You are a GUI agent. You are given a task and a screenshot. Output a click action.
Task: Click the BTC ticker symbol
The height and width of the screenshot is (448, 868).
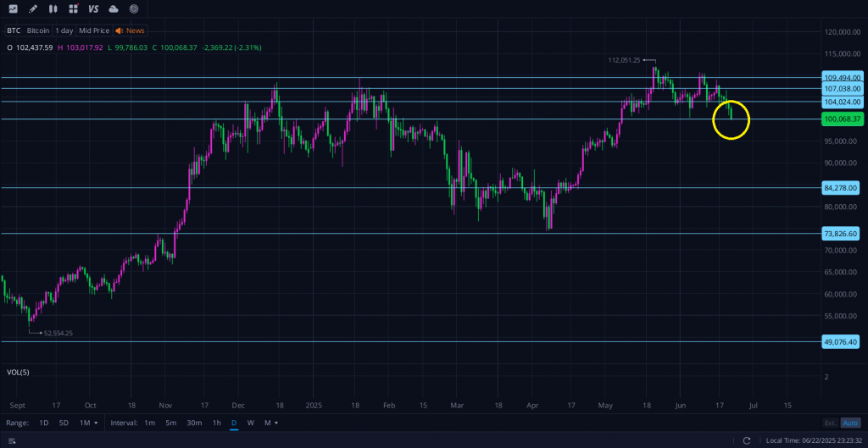pos(14,30)
